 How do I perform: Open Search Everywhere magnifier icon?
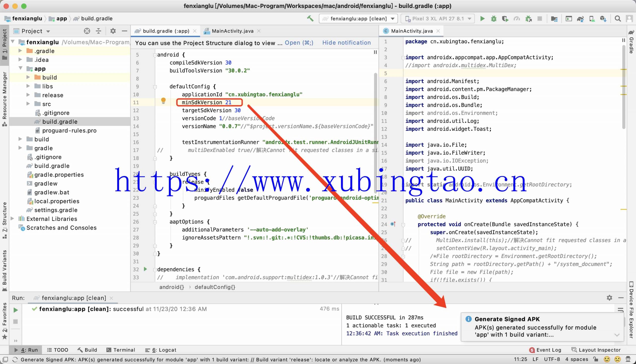tap(618, 18)
